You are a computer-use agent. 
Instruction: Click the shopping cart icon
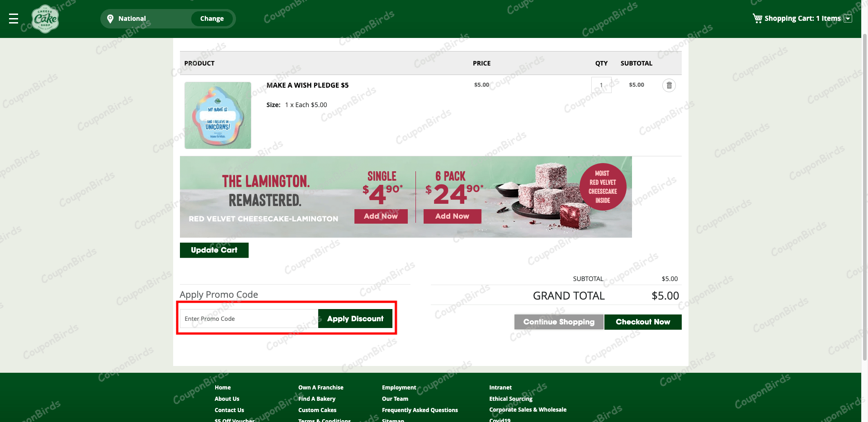pos(757,18)
